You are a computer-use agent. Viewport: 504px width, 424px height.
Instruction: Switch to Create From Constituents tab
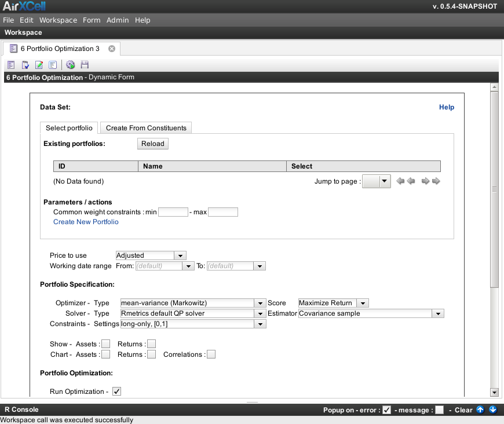pyautogui.click(x=146, y=128)
